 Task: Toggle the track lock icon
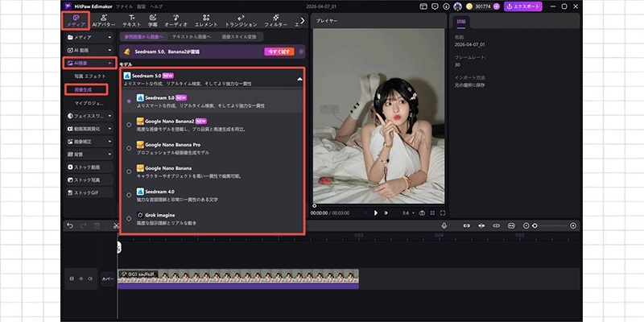coord(72,279)
